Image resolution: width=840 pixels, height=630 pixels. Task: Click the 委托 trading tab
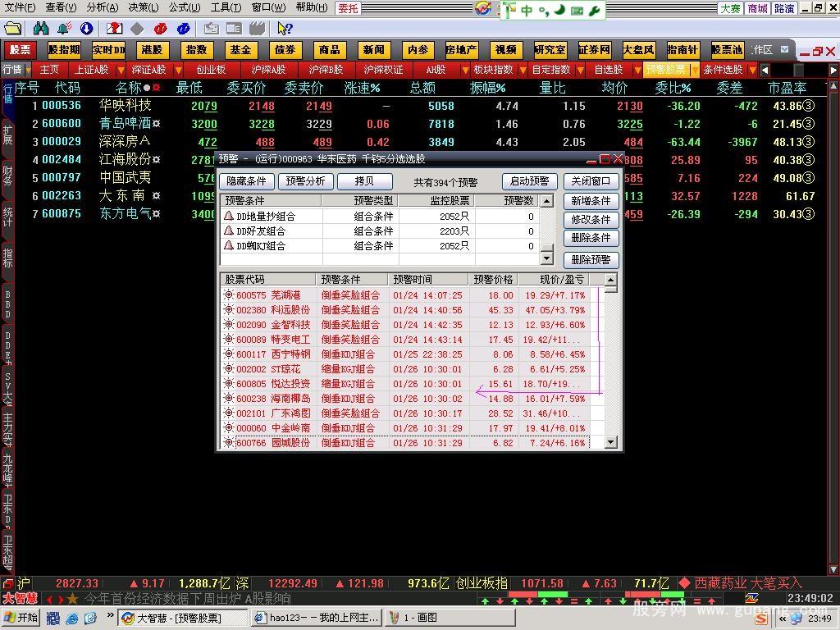pyautogui.click(x=348, y=8)
